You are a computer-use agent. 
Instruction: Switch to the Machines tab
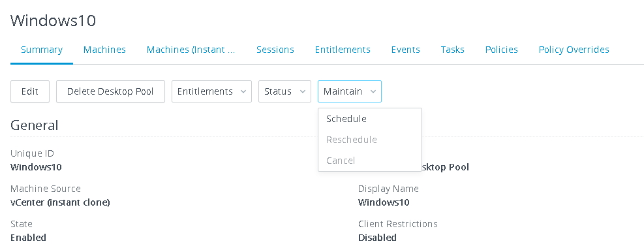tap(104, 50)
